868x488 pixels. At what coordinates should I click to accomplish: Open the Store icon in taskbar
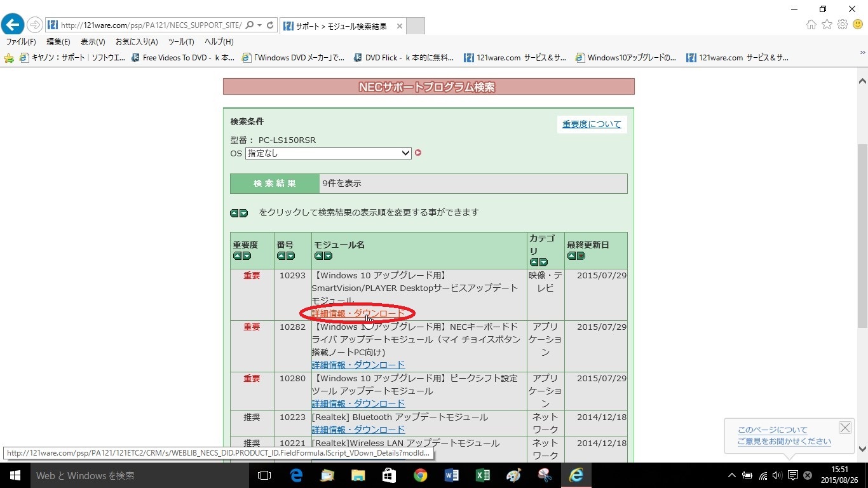click(x=389, y=475)
